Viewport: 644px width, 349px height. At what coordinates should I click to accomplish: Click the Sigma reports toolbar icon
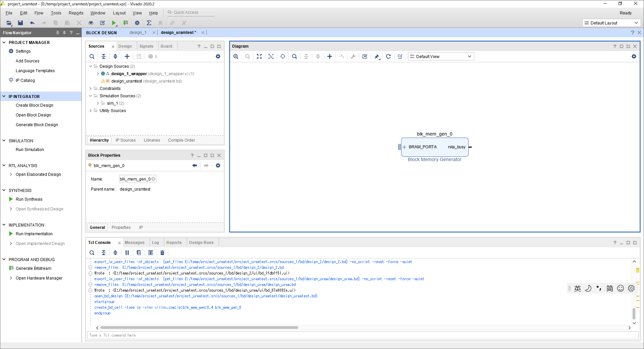click(149, 23)
